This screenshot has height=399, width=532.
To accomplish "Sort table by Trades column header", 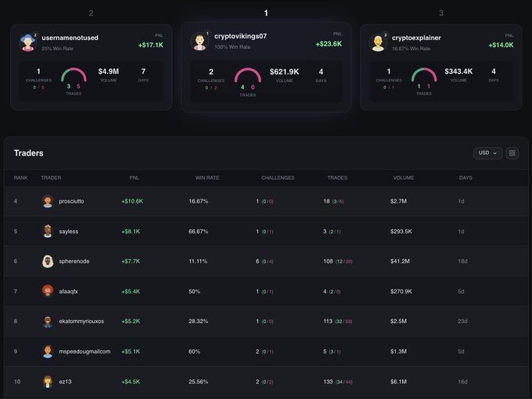I will click(x=337, y=178).
